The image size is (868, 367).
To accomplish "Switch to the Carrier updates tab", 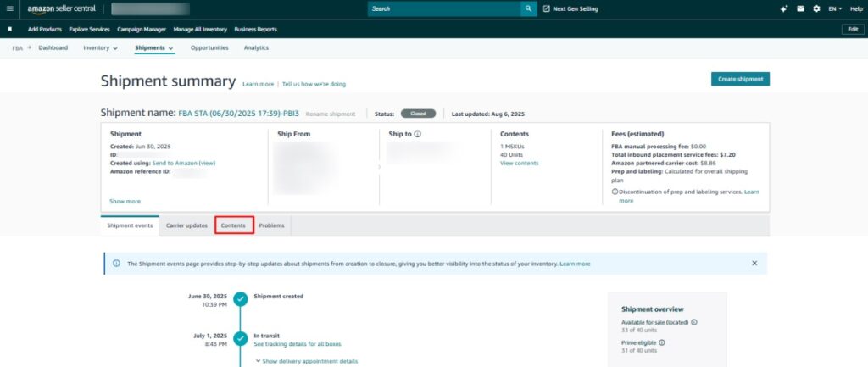I will [186, 225].
